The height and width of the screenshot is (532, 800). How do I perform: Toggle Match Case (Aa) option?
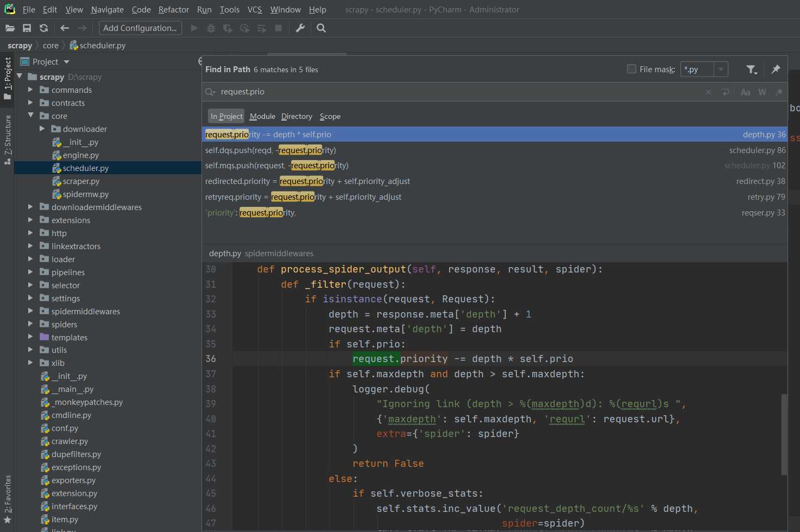[746, 92]
